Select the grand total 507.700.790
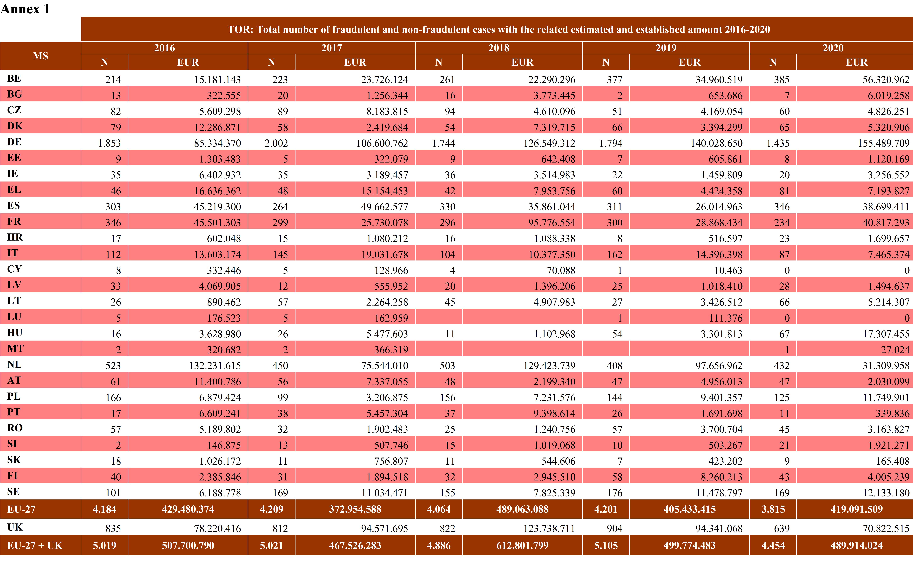913x588 pixels. pyautogui.click(x=188, y=545)
